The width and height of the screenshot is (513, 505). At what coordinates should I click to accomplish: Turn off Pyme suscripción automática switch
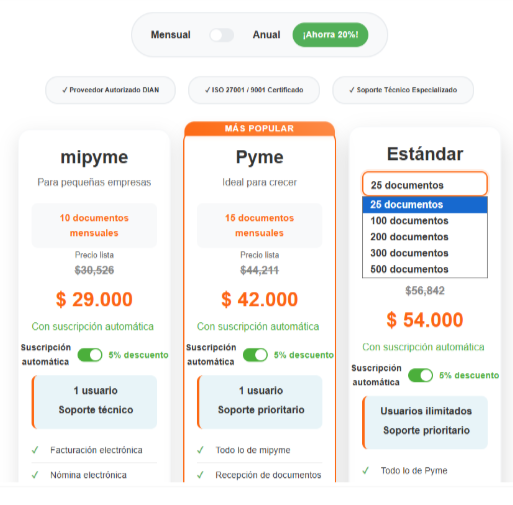pos(255,355)
